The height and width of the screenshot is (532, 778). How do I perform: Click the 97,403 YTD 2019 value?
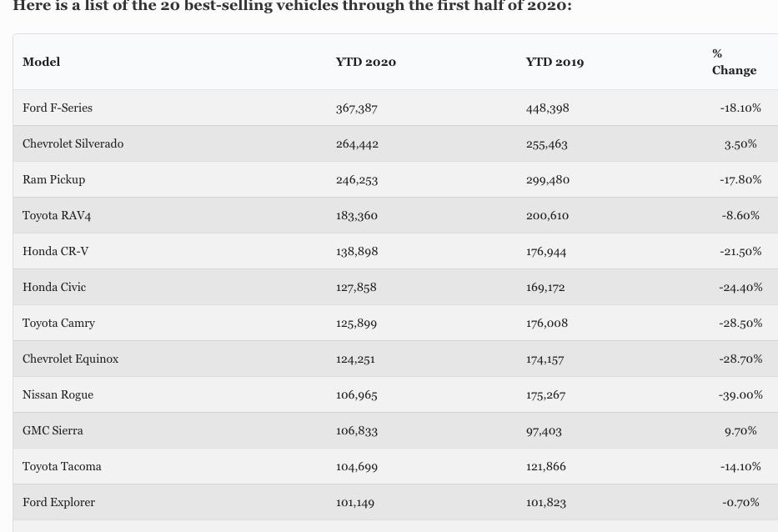(x=544, y=431)
